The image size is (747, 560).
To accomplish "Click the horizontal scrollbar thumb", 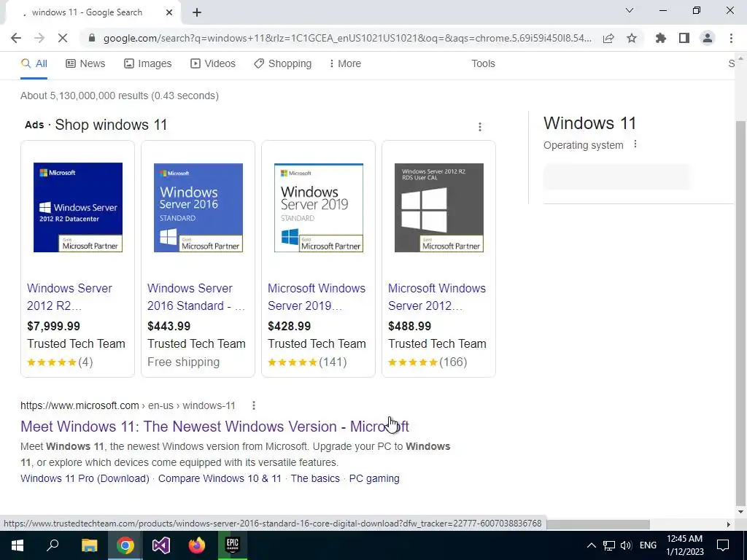I will pos(598,524).
